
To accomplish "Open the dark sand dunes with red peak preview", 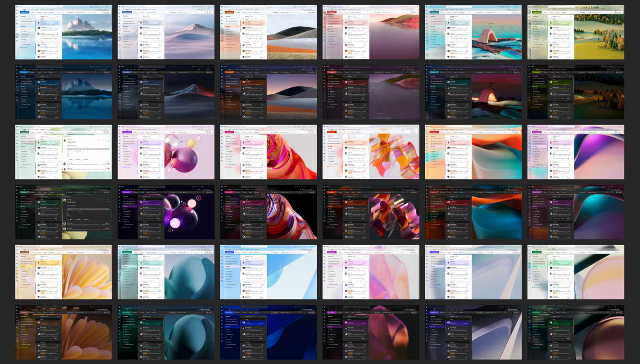I will [x=166, y=92].
